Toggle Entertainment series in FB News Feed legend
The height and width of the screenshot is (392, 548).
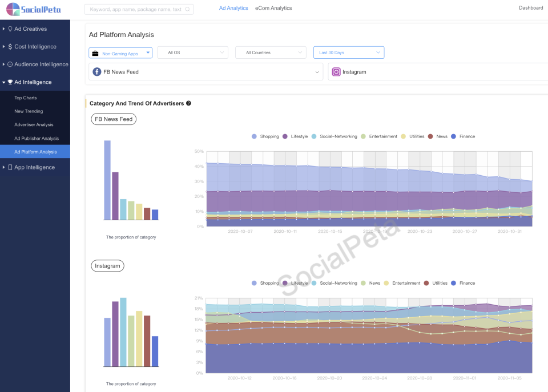379,136
